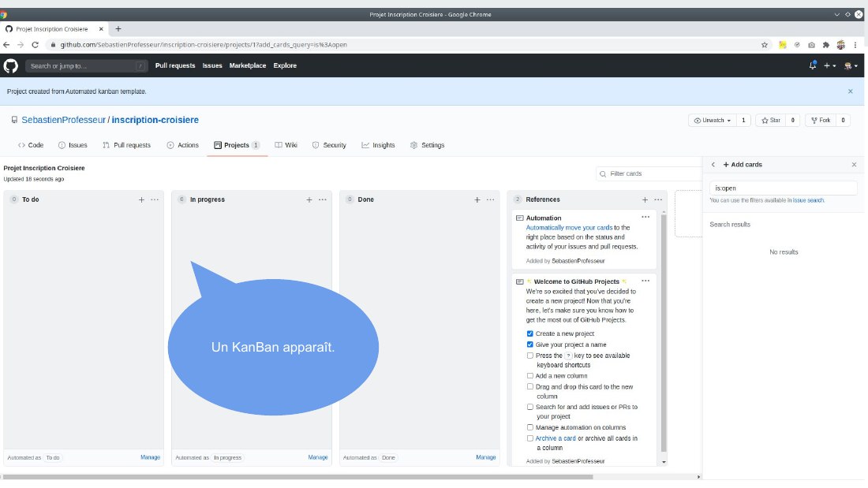Dismiss the project created banner
Viewport: 868px width, 488px height.
(851, 91)
